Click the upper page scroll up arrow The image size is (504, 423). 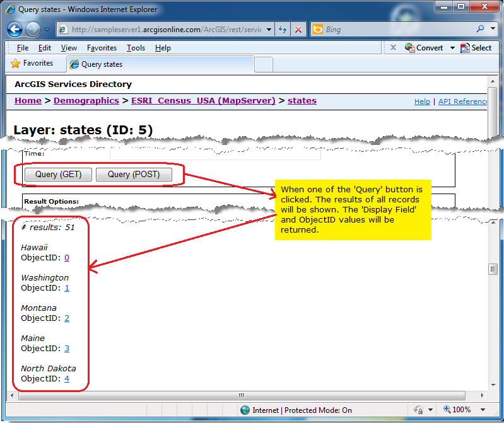(493, 81)
